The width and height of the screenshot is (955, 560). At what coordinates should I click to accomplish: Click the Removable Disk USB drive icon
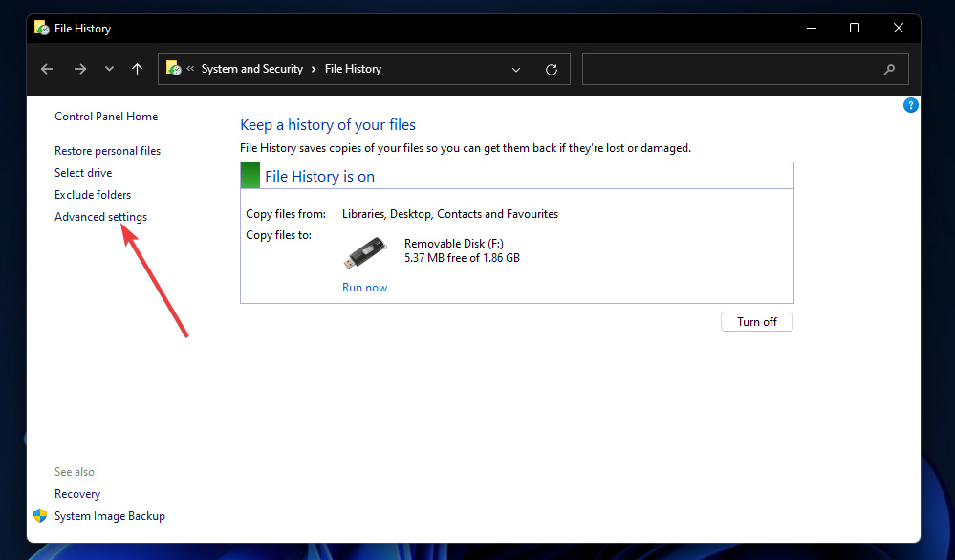tap(365, 252)
